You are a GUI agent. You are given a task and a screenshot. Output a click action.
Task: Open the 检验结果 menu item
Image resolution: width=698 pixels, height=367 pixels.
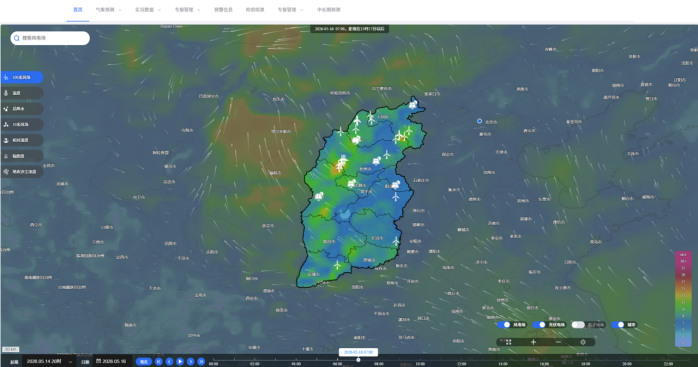(255, 10)
